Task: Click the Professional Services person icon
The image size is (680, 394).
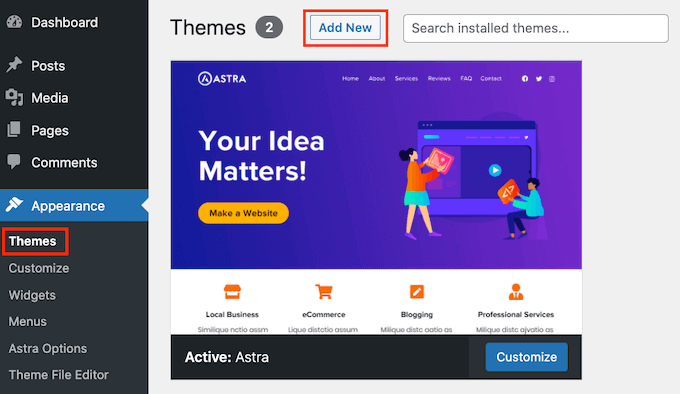Action: (516, 292)
